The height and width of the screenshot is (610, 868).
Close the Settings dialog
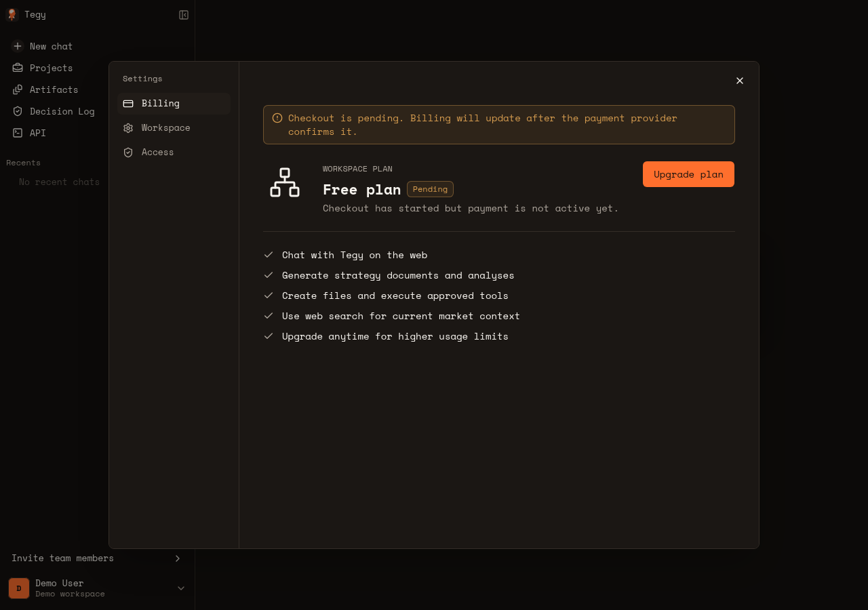[740, 81]
